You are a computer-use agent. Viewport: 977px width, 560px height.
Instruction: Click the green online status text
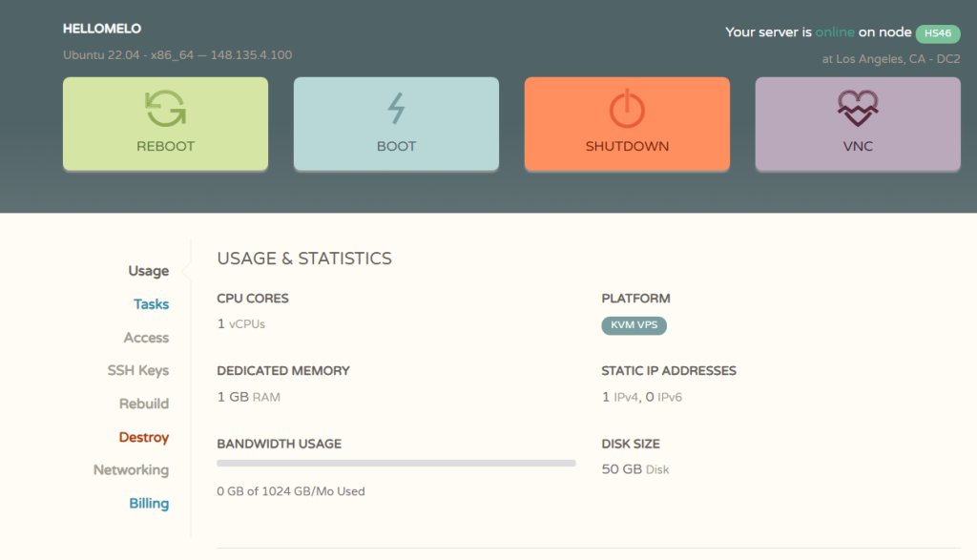coord(835,31)
